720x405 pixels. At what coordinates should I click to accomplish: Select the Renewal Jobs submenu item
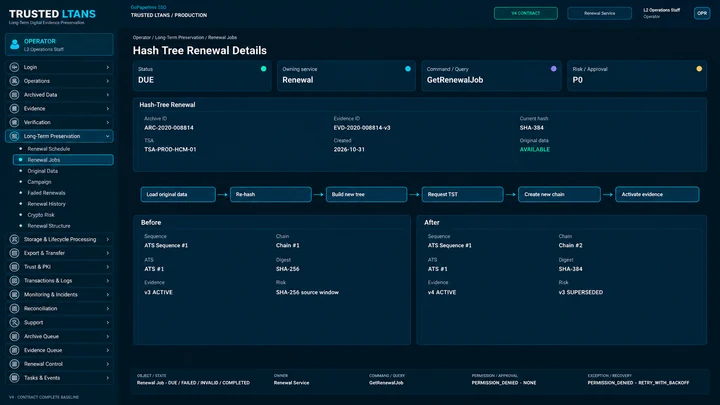click(63, 160)
